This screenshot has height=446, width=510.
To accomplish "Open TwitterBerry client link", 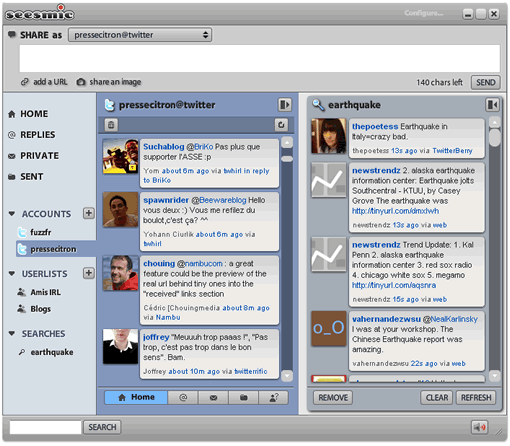I will pos(452,151).
